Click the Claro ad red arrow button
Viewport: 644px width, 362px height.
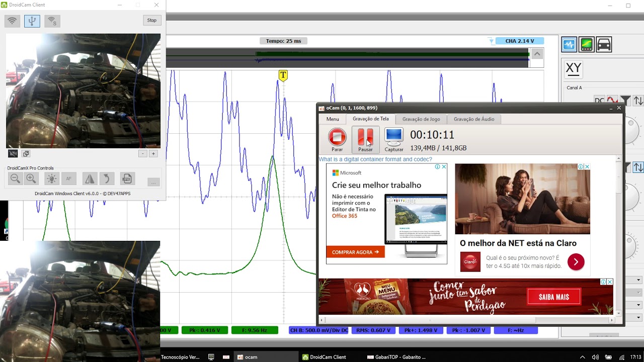[x=576, y=262]
